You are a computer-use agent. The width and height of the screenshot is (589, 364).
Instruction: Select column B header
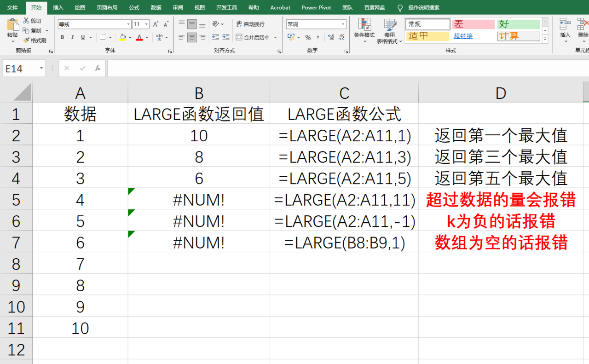pos(199,92)
